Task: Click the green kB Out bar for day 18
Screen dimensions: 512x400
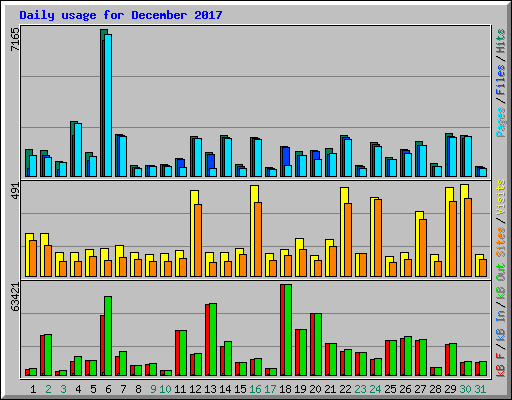Action: pos(288,330)
